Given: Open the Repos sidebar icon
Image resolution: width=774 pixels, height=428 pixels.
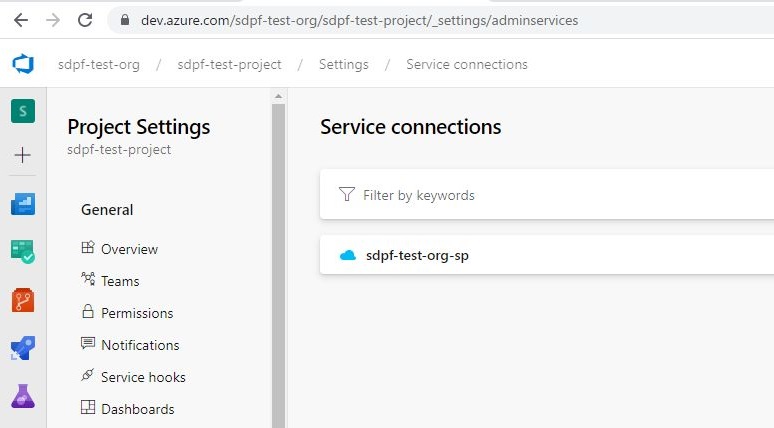Looking at the screenshot, I should [x=23, y=300].
